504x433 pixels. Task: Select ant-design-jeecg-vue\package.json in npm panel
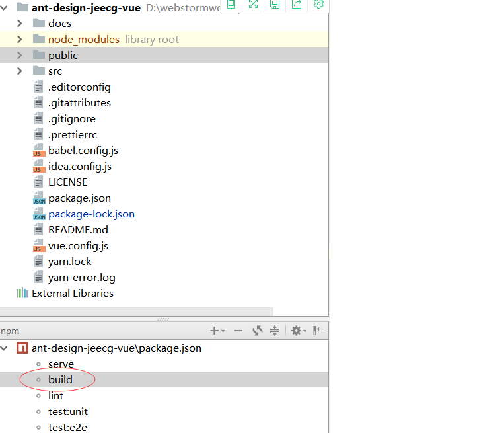[116, 348]
